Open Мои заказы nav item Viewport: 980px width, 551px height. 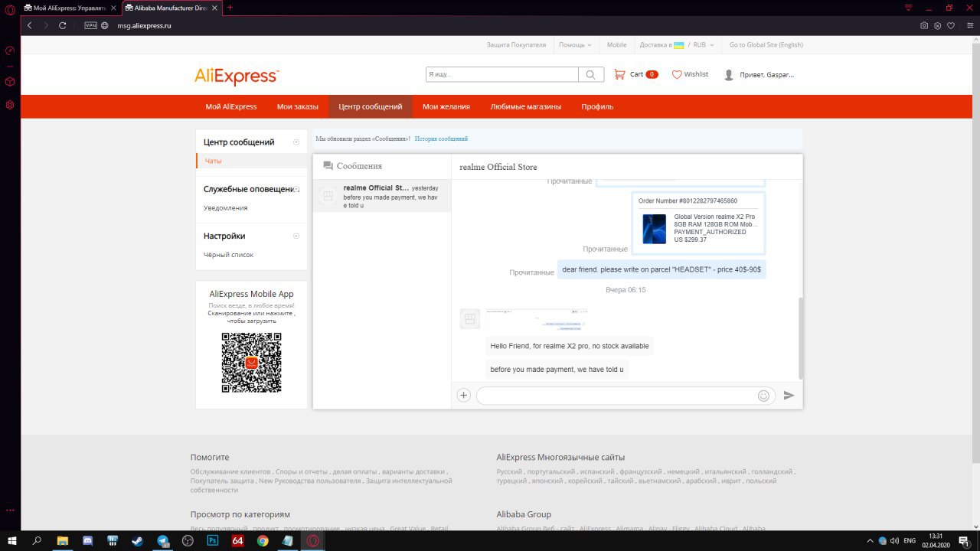[298, 106]
